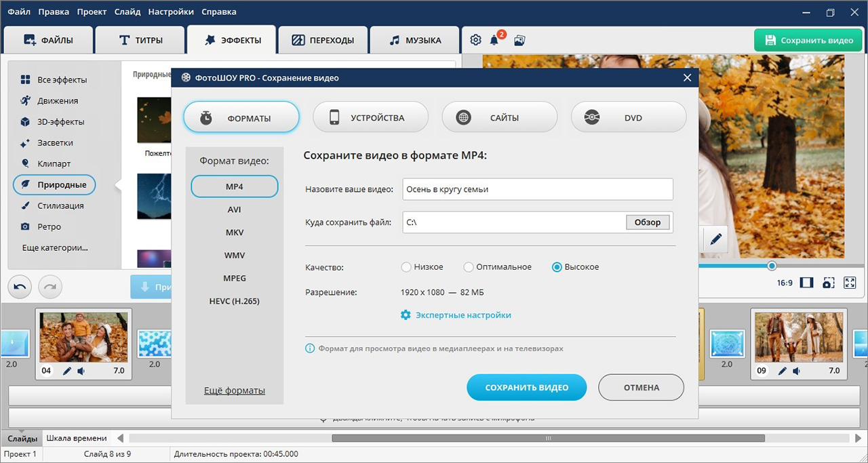This screenshot has height=463, width=868.
Task: Click the pencil edit icon on preview
Action: pos(715,239)
